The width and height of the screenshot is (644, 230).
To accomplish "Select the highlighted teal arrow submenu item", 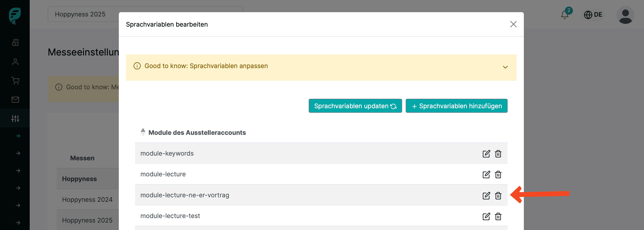I will point(18,136).
